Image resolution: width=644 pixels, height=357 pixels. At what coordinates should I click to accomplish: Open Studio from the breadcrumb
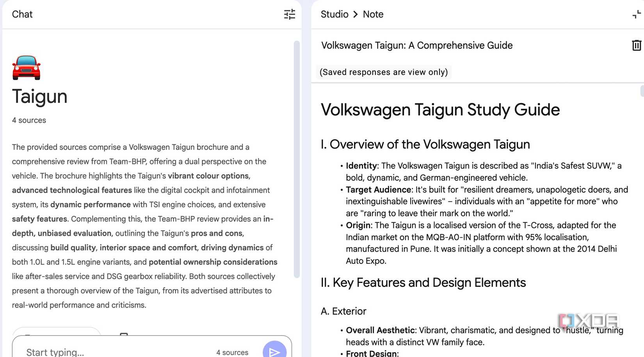point(334,14)
